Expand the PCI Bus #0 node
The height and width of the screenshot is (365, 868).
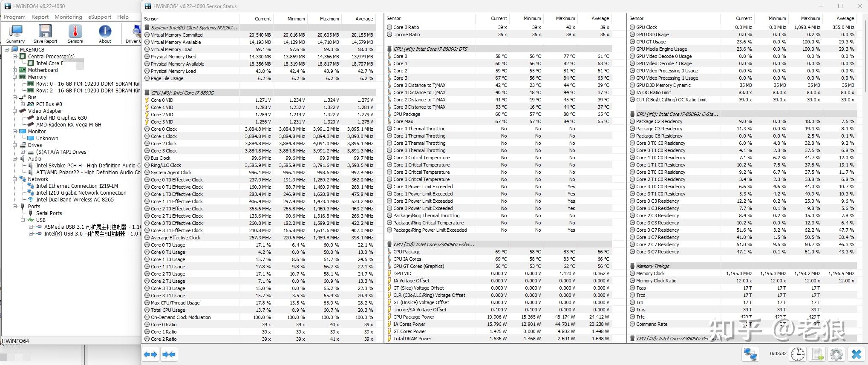click(x=23, y=104)
